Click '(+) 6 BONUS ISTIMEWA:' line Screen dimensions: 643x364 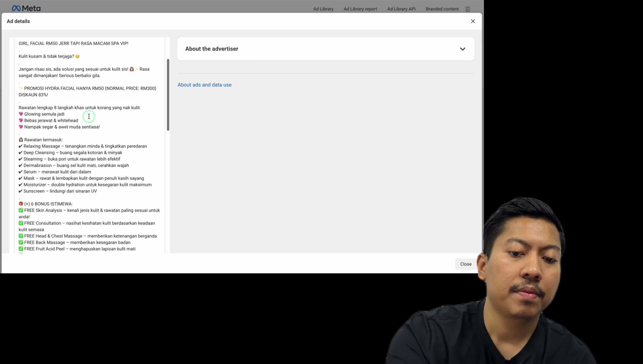tap(45, 204)
